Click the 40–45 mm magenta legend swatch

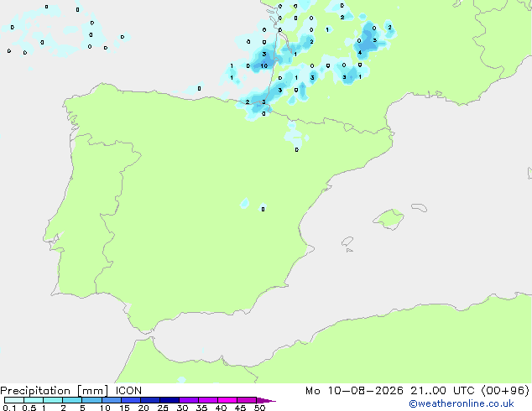[x=227, y=400]
